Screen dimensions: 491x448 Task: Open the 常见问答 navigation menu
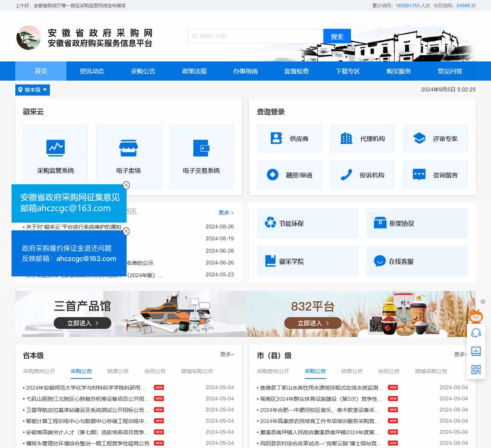(x=450, y=71)
